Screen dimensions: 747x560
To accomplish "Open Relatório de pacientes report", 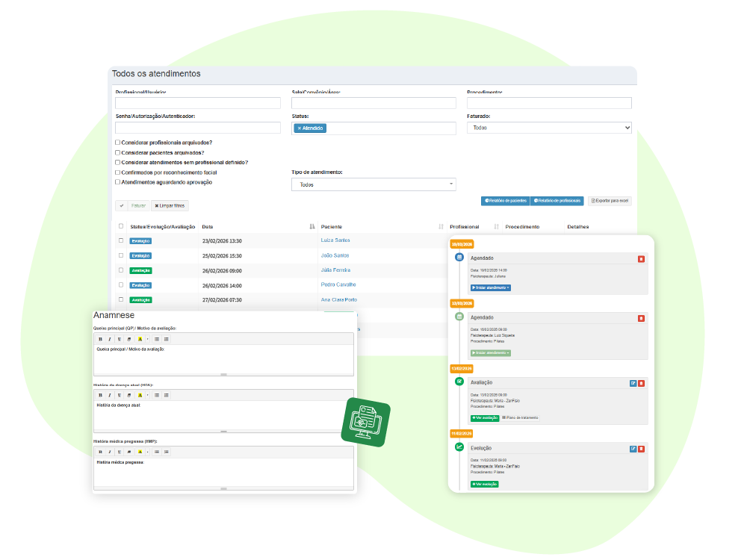I will coord(506,201).
